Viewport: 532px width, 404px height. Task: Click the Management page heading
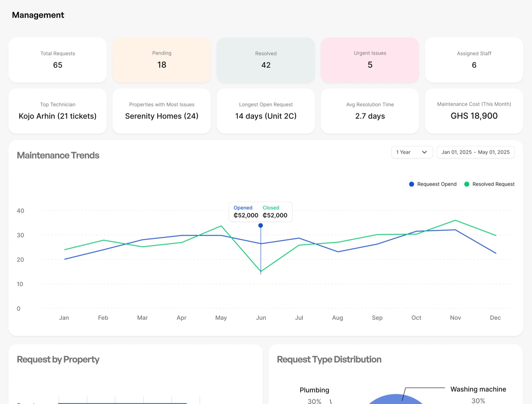pyautogui.click(x=38, y=15)
